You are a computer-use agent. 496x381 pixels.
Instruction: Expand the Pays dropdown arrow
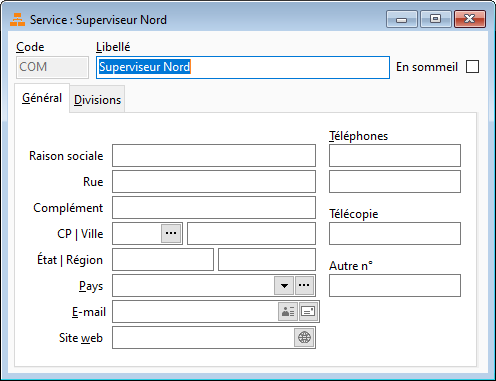coord(284,285)
